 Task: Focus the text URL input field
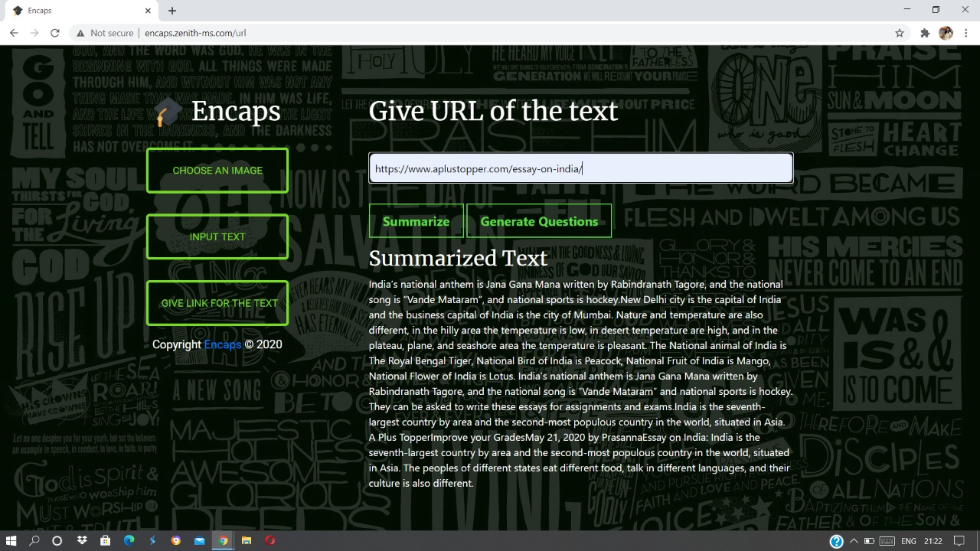(x=581, y=168)
